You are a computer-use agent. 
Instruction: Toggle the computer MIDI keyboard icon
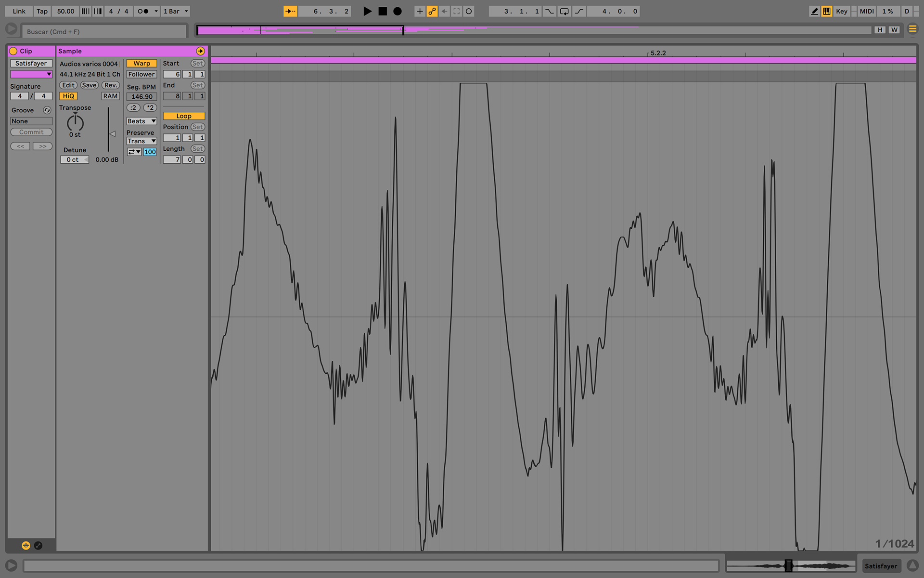coord(826,11)
